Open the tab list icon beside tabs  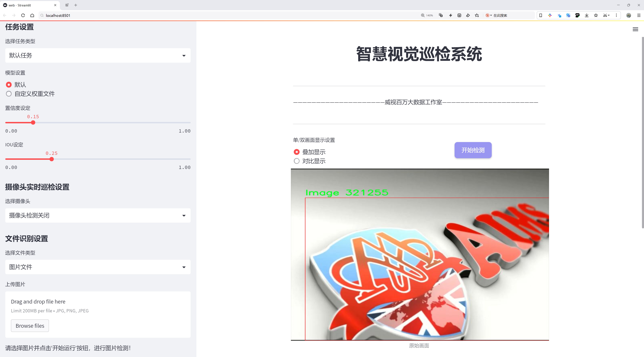[x=67, y=5]
